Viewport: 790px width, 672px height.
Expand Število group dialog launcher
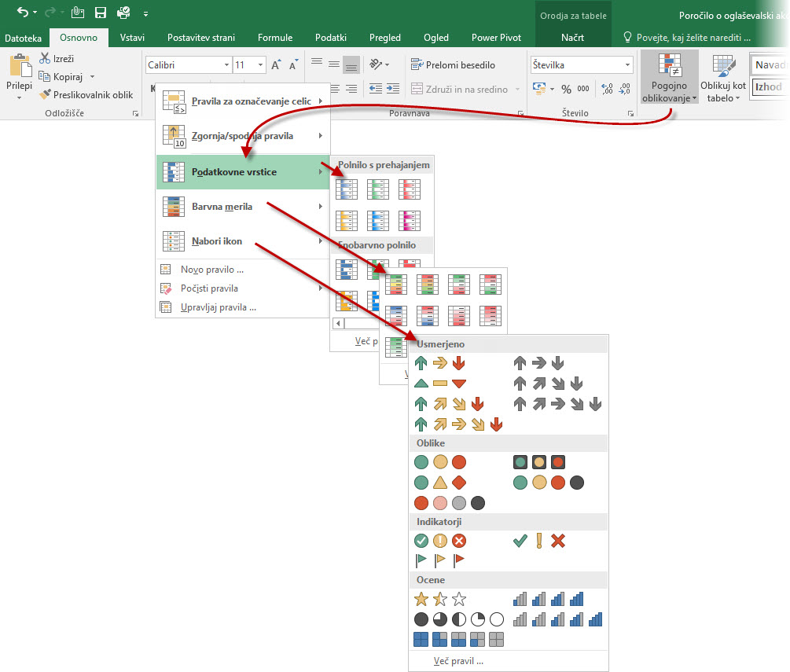coord(630,113)
